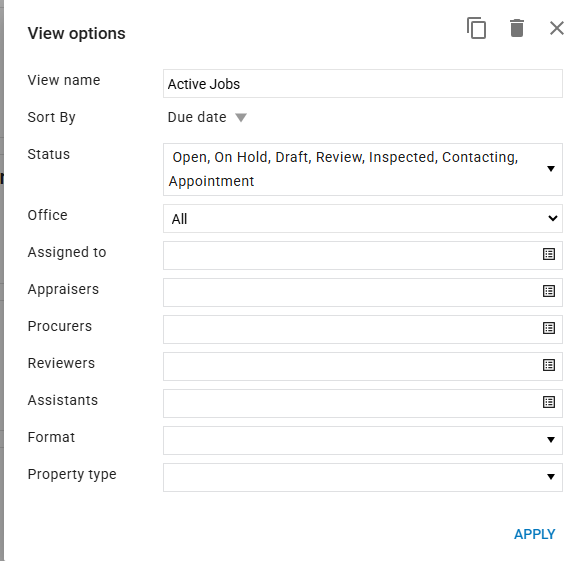The image size is (584, 561).
Task: Expand the Property type dropdown
Action: coord(363,477)
